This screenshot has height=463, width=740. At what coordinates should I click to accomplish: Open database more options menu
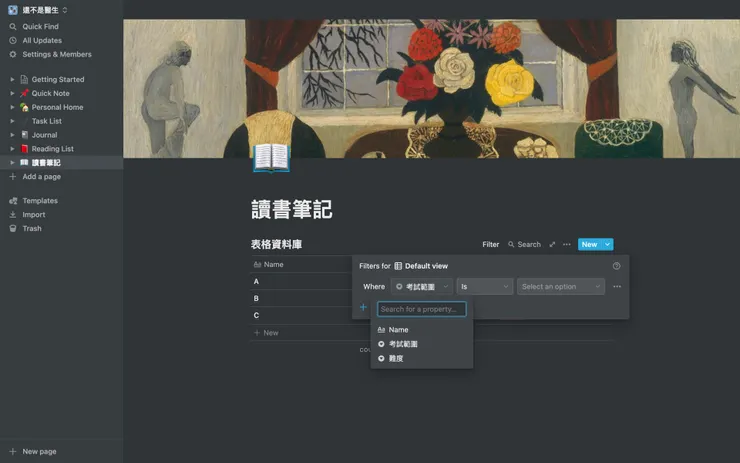click(x=567, y=244)
